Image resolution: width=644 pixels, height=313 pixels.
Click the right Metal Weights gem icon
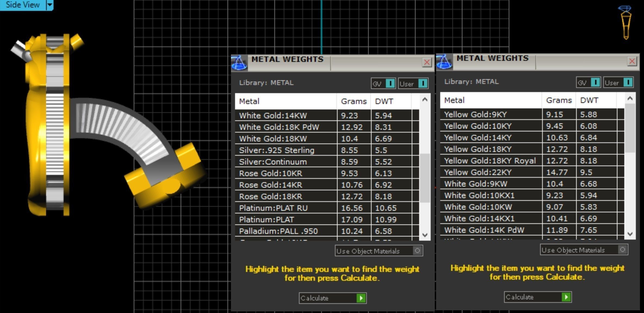[444, 62]
